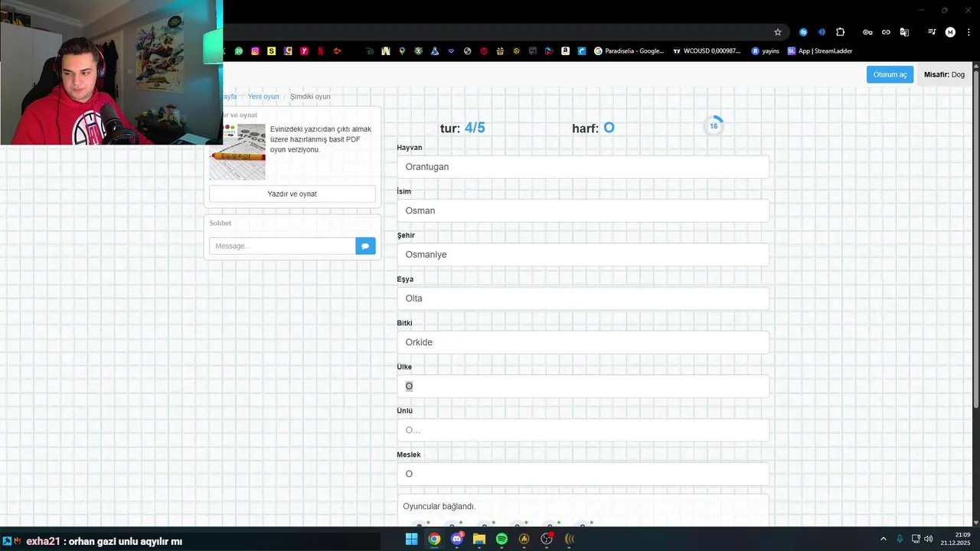Click the İsim field containing Osman

583,210
